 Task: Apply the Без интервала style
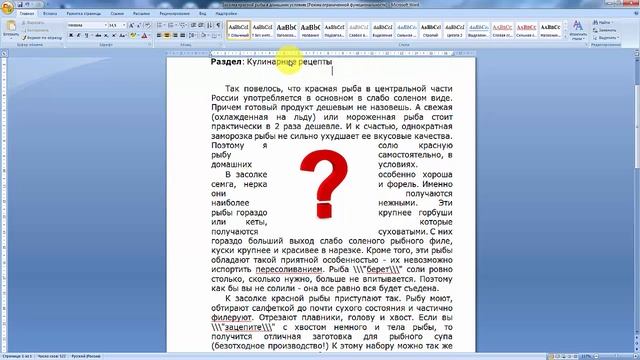point(262,30)
